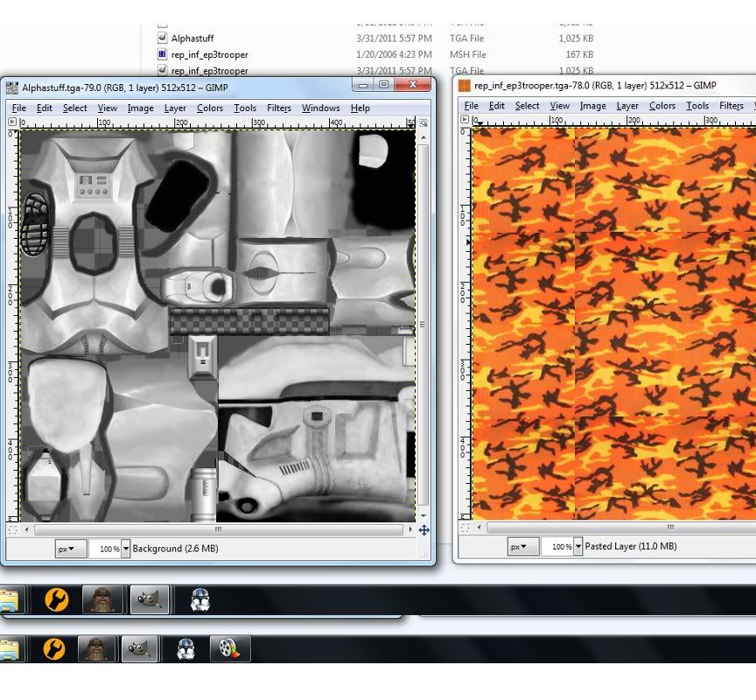
Task: Open the 100% zoom dropdown in the Alphastuff window
Action: click(126, 549)
